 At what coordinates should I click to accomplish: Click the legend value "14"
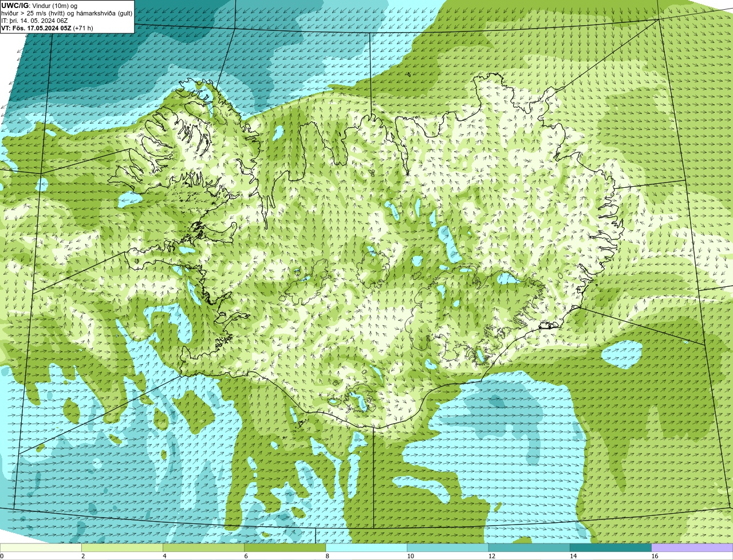click(573, 556)
